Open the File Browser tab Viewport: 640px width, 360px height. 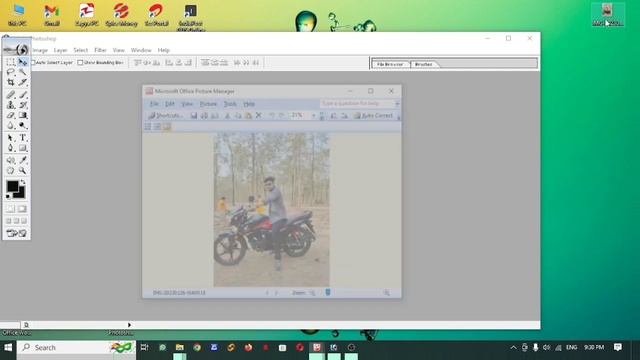pyautogui.click(x=390, y=64)
